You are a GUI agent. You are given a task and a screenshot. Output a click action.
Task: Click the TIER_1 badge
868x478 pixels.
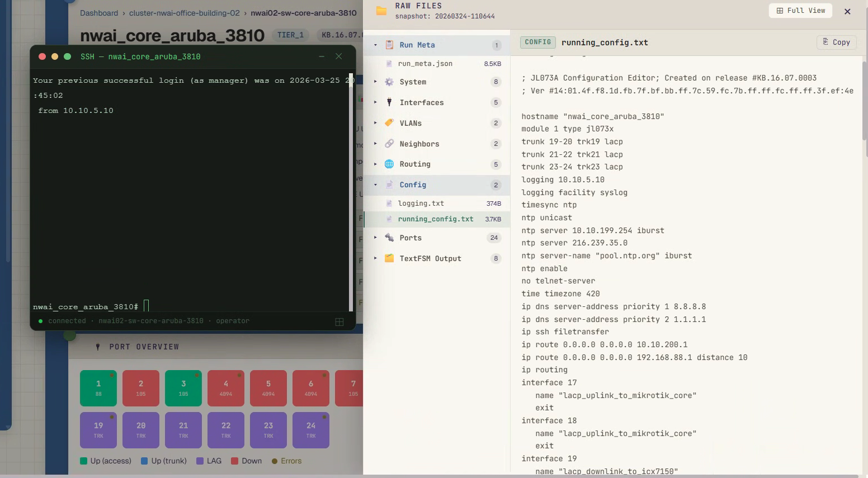(x=290, y=35)
